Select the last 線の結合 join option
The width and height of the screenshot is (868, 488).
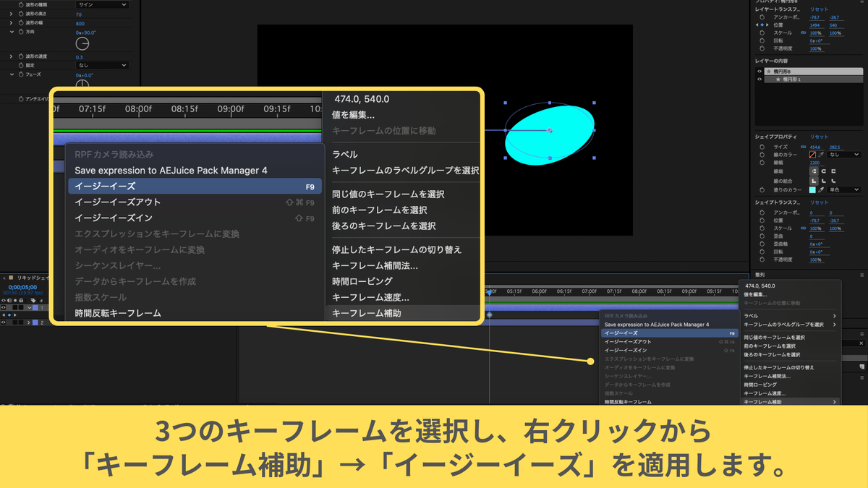(x=833, y=181)
